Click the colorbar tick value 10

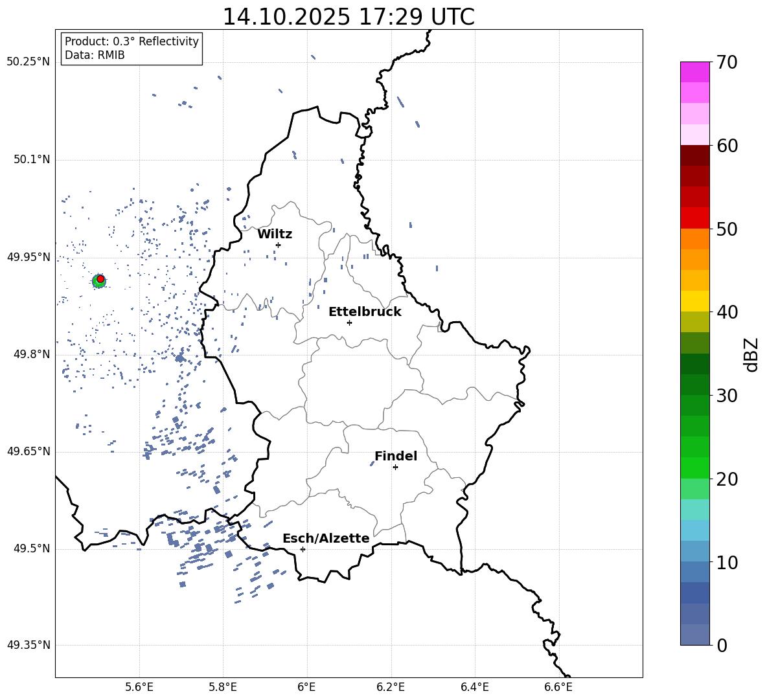(727, 562)
